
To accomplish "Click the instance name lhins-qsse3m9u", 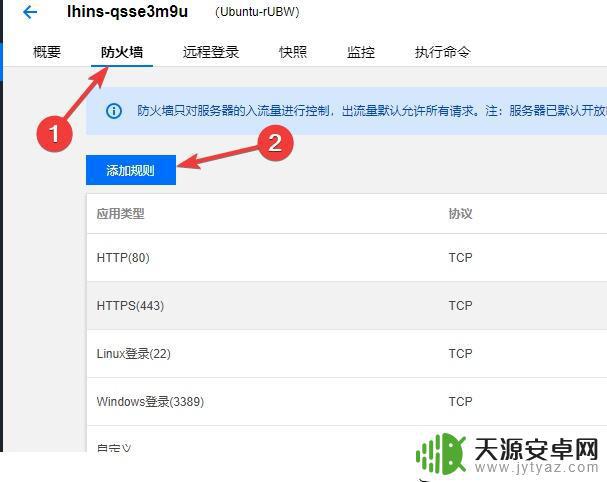I will (127, 12).
